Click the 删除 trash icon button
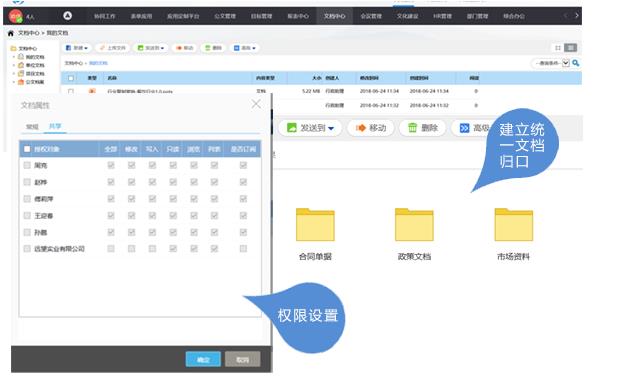 point(423,128)
